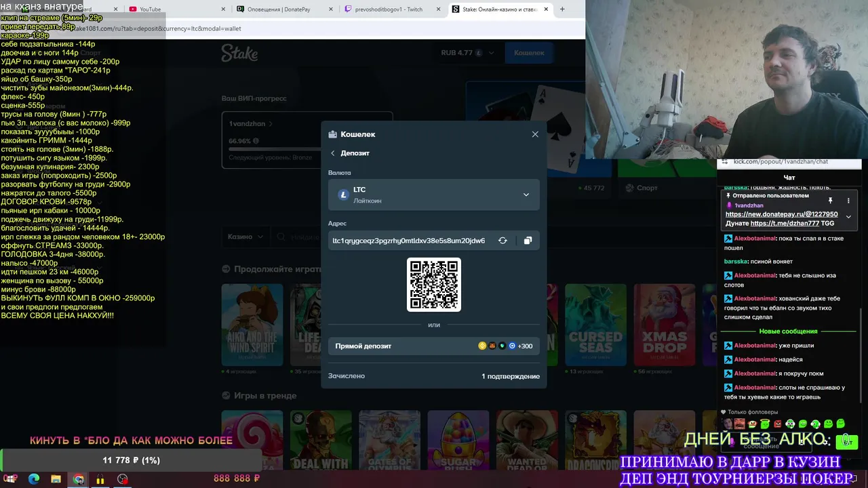The height and width of the screenshot is (488, 868).
Task: Click the Stake logo
Action: pos(239,53)
